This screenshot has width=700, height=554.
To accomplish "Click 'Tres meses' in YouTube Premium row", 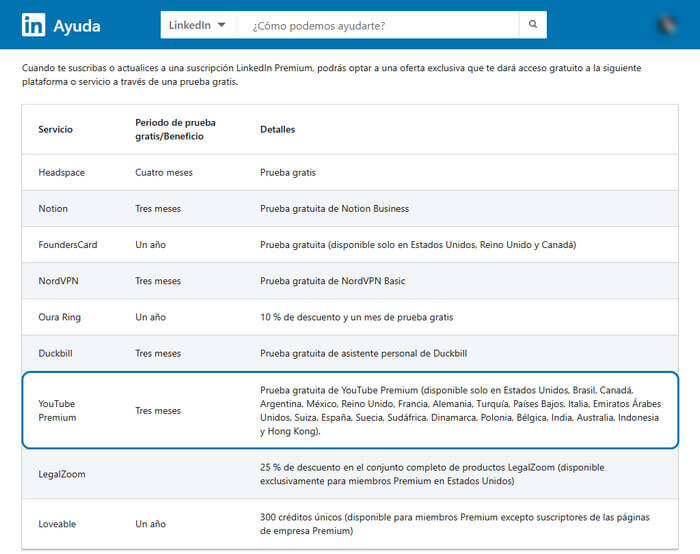I will 158,410.
